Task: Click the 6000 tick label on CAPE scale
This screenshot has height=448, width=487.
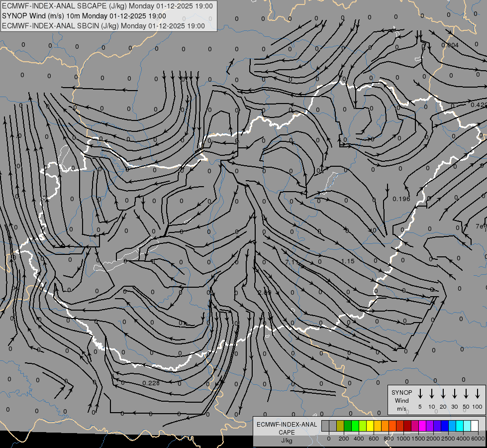Action: click(478, 439)
